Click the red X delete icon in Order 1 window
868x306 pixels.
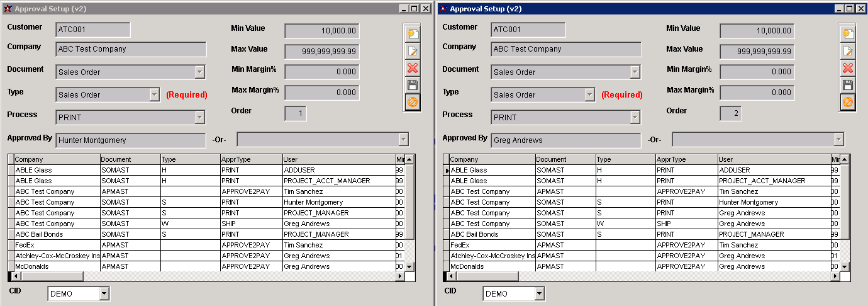pyautogui.click(x=413, y=68)
